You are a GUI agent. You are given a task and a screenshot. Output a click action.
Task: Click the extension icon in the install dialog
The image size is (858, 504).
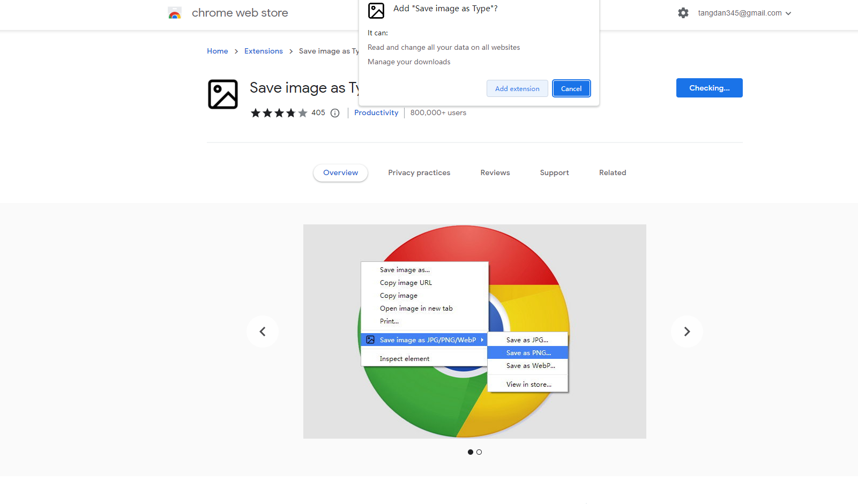(x=376, y=11)
